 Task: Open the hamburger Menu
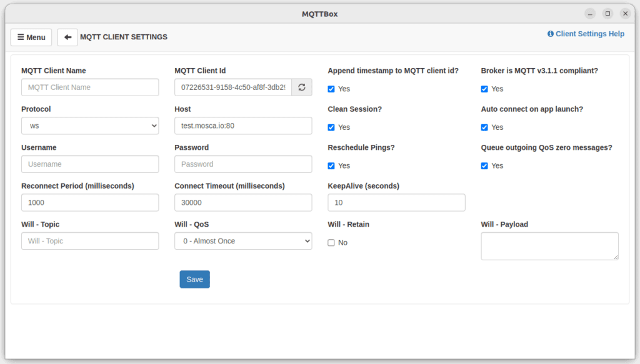(x=31, y=37)
